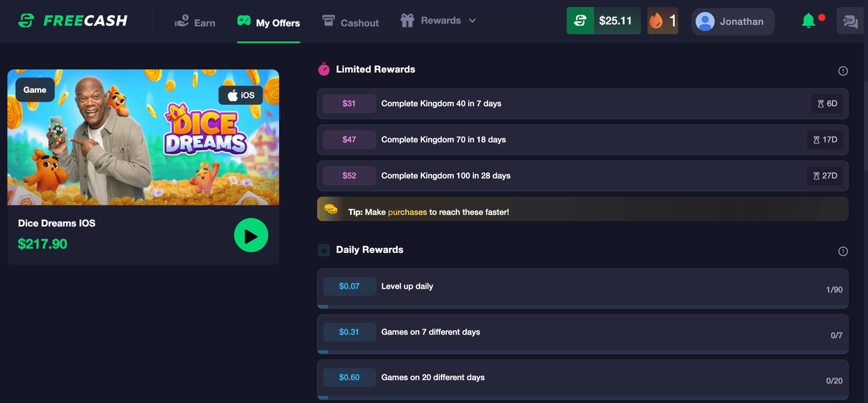
Task: Open the Earn tab
Action: coord(195,22)
